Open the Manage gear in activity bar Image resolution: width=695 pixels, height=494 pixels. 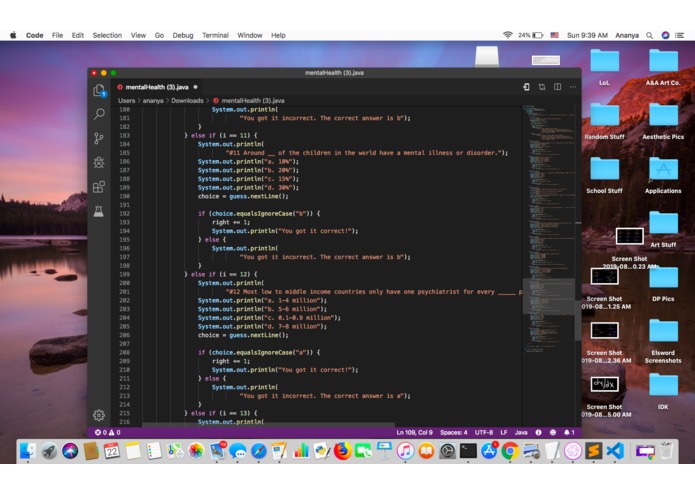99,415
